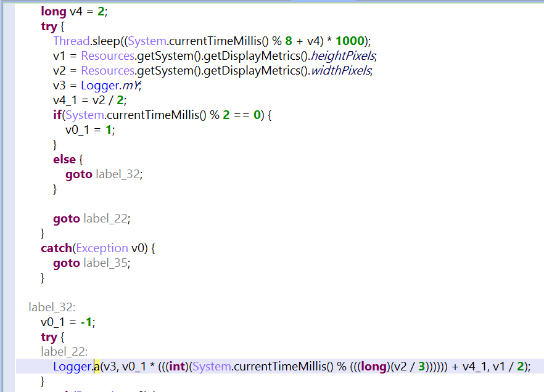Click the catch keyword
The height and width of the screenshot is (392, 544).
(x=56, y=248)
